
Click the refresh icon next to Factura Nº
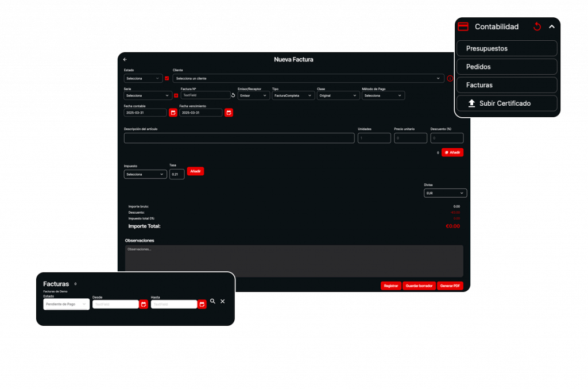point(233,95)
